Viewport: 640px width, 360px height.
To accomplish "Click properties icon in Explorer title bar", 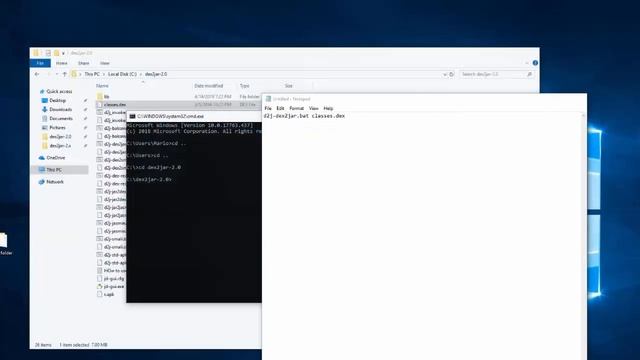I will click(48, 53).
